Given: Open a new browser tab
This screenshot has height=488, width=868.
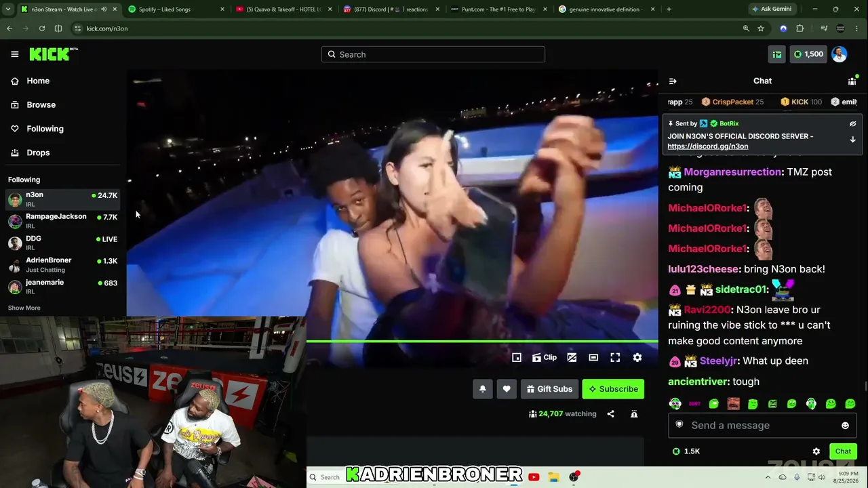Looking at the screenshot, I should 669,9.
